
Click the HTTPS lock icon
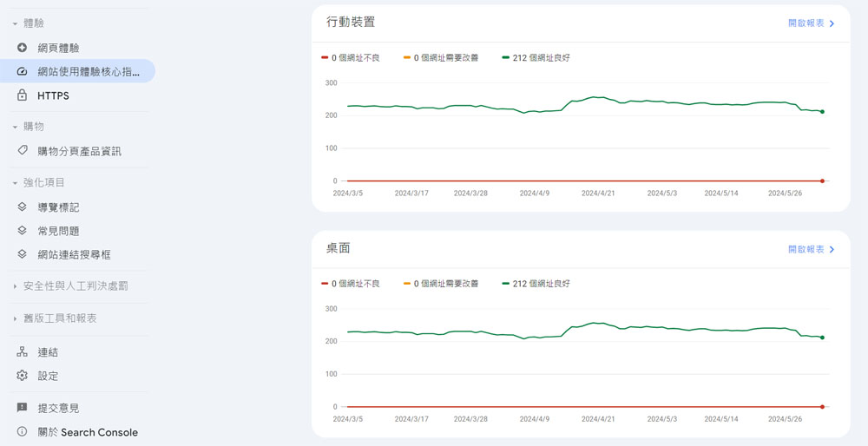click(23, 95)
